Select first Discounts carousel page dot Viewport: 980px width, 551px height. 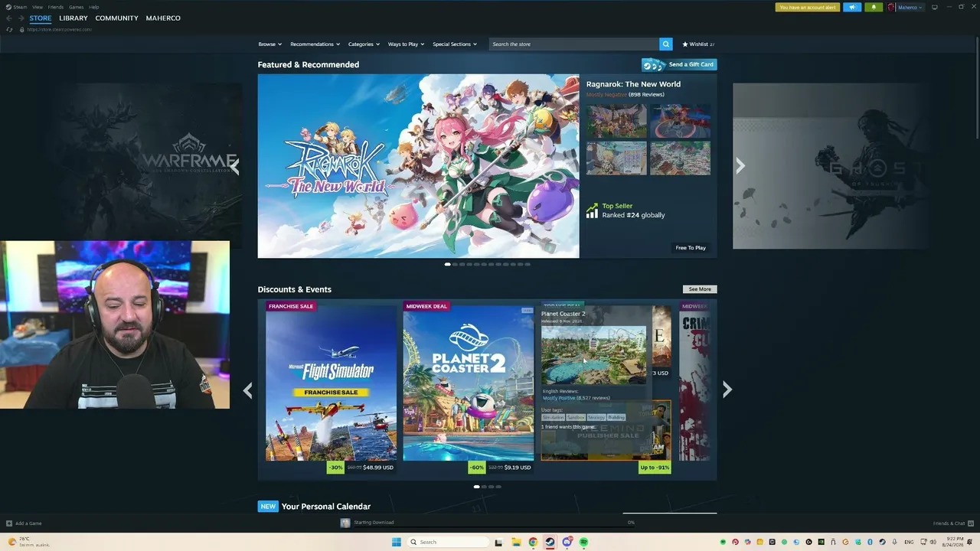click(477, 487)
